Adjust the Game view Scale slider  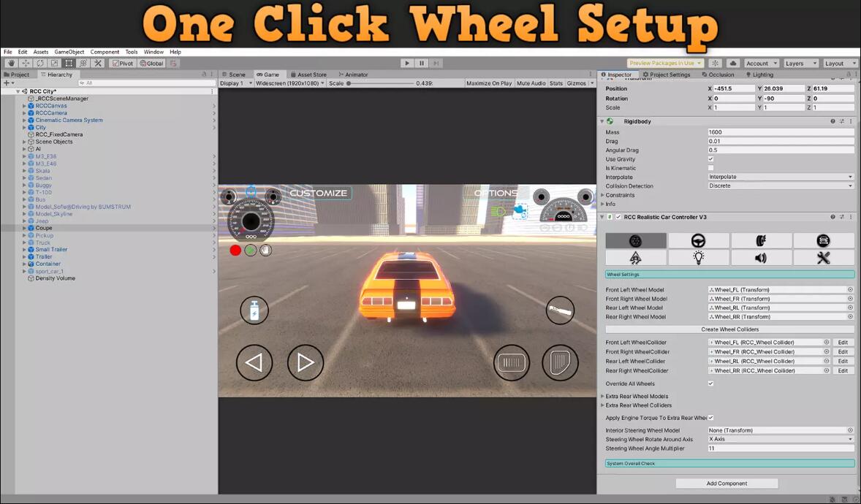click(349, 83)
